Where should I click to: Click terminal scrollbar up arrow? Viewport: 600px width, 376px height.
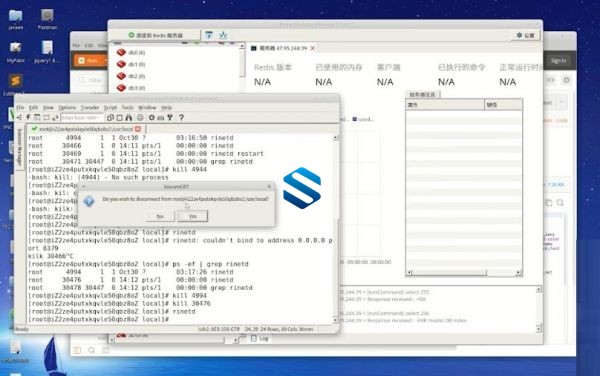335,137
